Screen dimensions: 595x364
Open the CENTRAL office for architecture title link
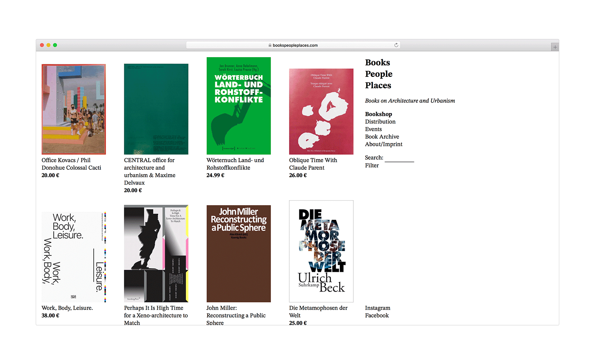[x=150, y=171]
